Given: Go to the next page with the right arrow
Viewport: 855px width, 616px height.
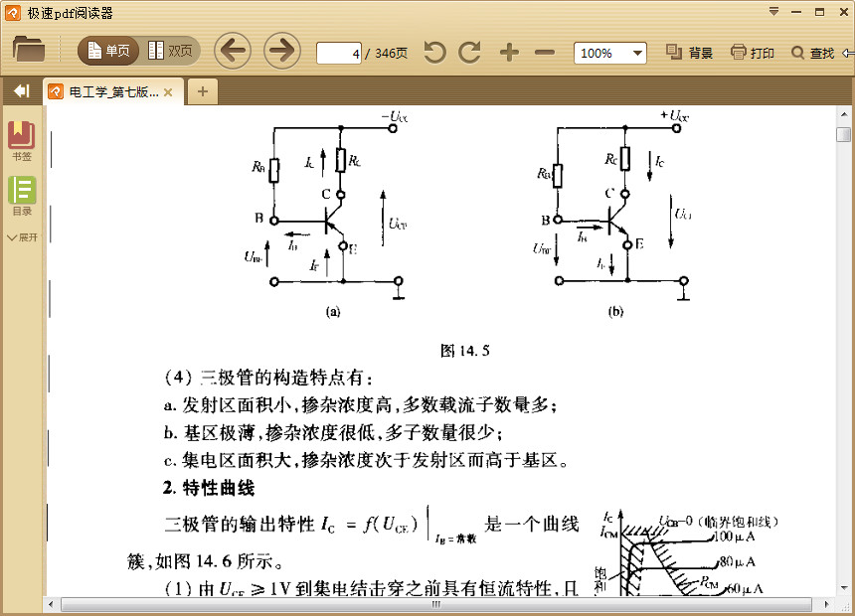Looking at the screenshot, I should coord(282,51).
